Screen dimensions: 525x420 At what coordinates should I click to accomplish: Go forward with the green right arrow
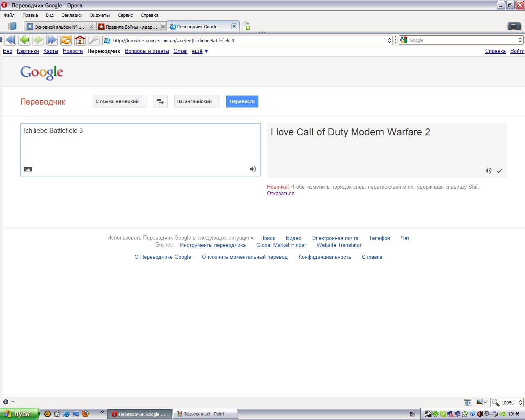(38, 40)
